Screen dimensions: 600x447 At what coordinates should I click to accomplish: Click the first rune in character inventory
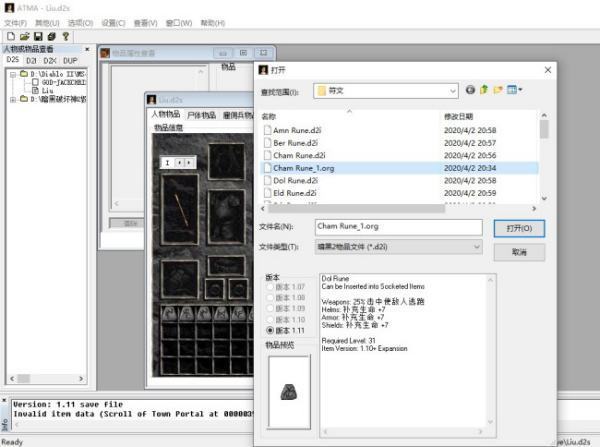(168, 313)
